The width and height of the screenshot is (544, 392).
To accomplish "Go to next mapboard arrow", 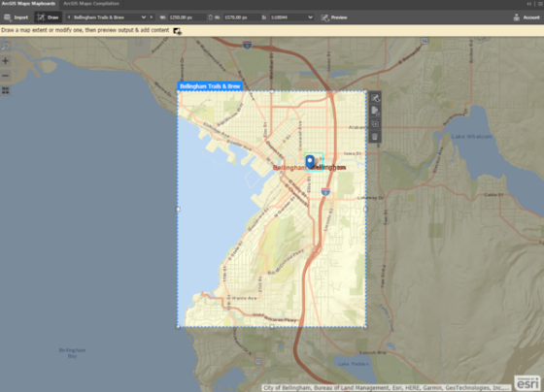I will coord(152,17).
